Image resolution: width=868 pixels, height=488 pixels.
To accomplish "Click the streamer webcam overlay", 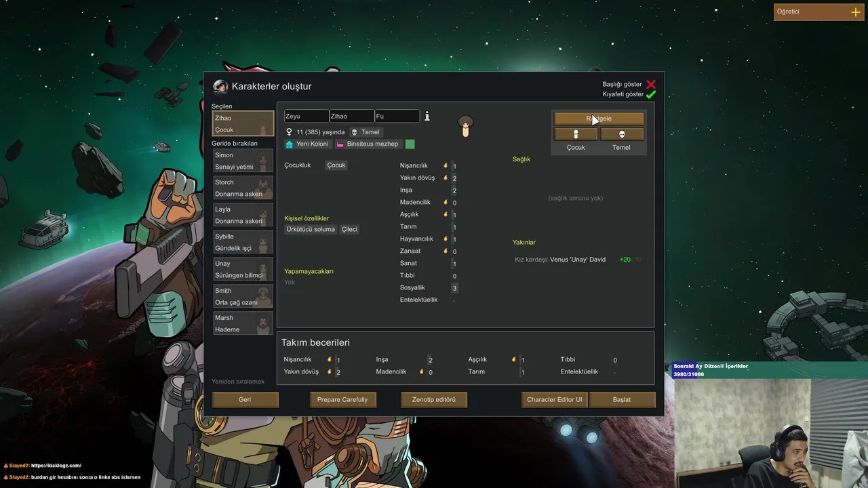I will [x=772, y=433].
